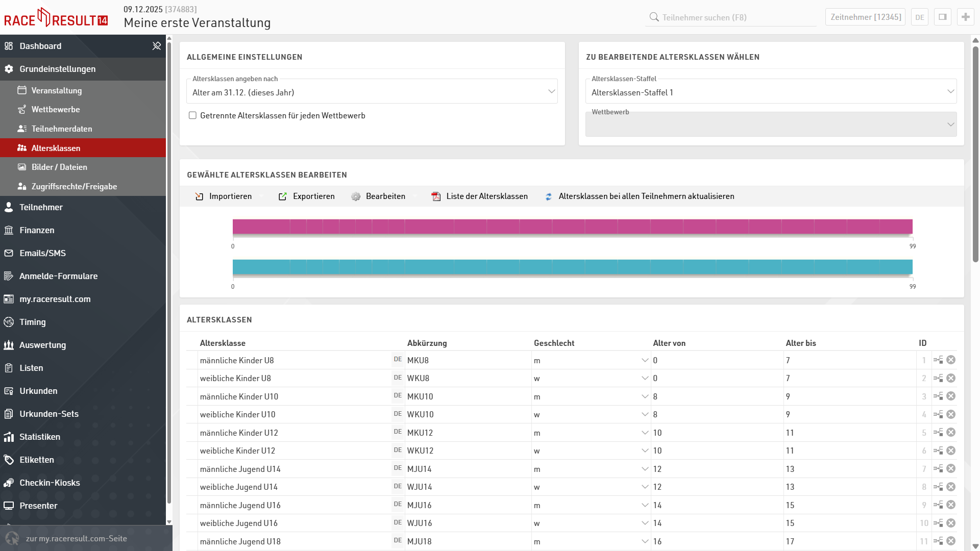Switch language with the DE button in header
This screenshot has height=551, width=980.
tap(919, 17)
